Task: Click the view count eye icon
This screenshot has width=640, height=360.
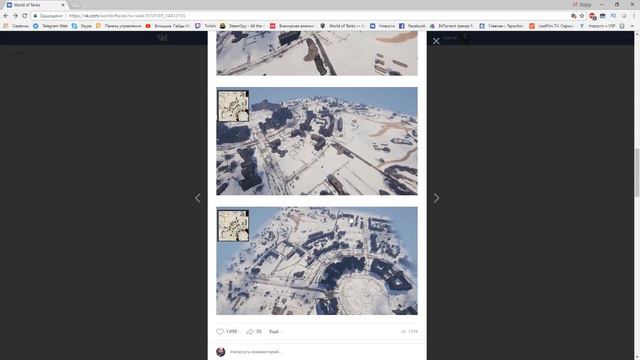Action: [404, 332]
